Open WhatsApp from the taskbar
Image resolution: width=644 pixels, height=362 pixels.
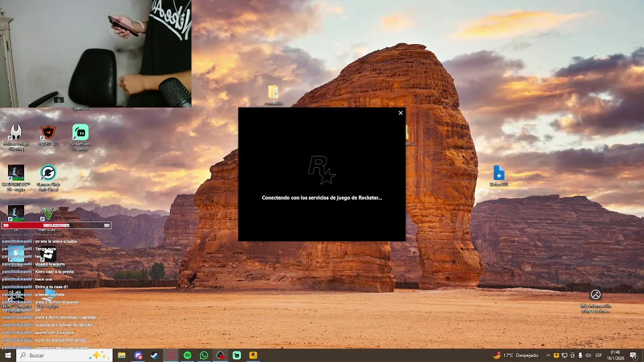point(204,355)
